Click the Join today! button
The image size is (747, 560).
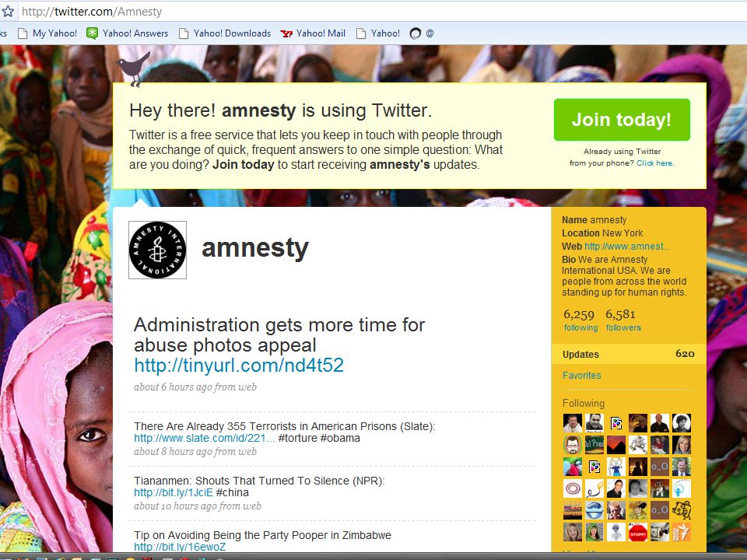coord(622,120)
